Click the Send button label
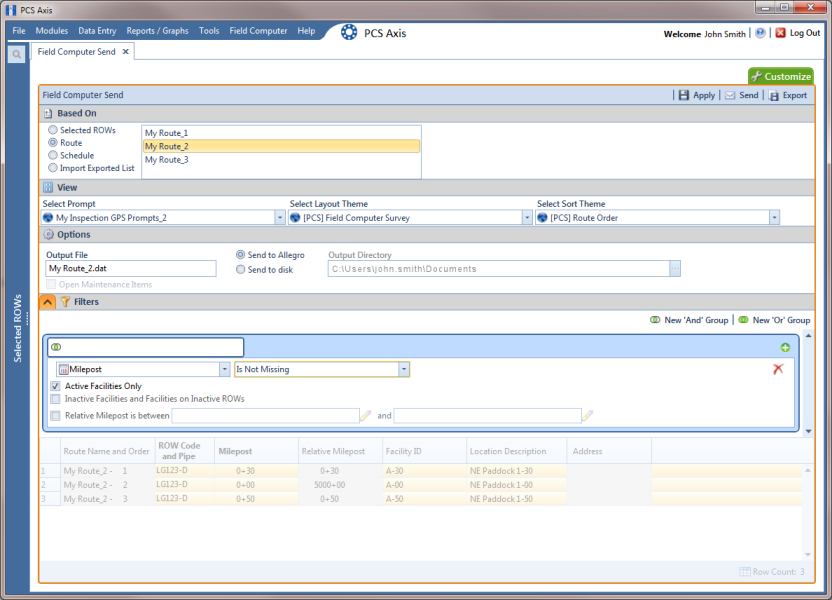The image size is (832, 600). pyautogui.click(x=749, y=95)
